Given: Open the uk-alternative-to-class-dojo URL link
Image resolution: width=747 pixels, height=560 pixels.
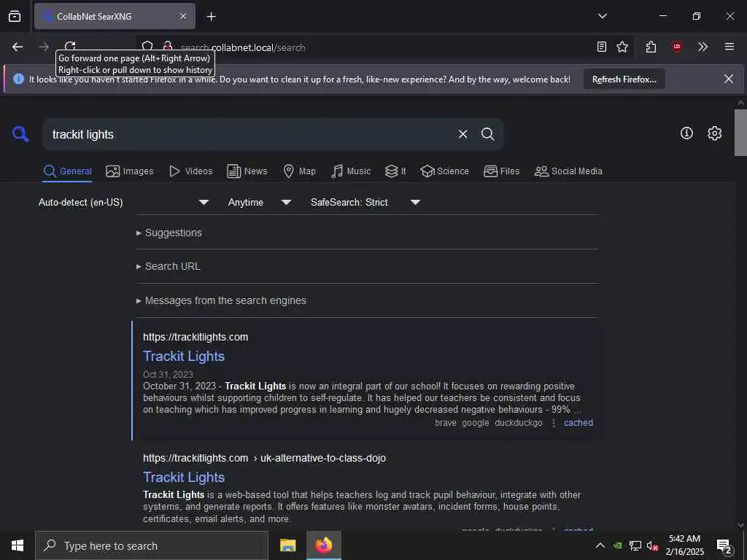Looking at the screenshot, I should [x=264, y=458].
